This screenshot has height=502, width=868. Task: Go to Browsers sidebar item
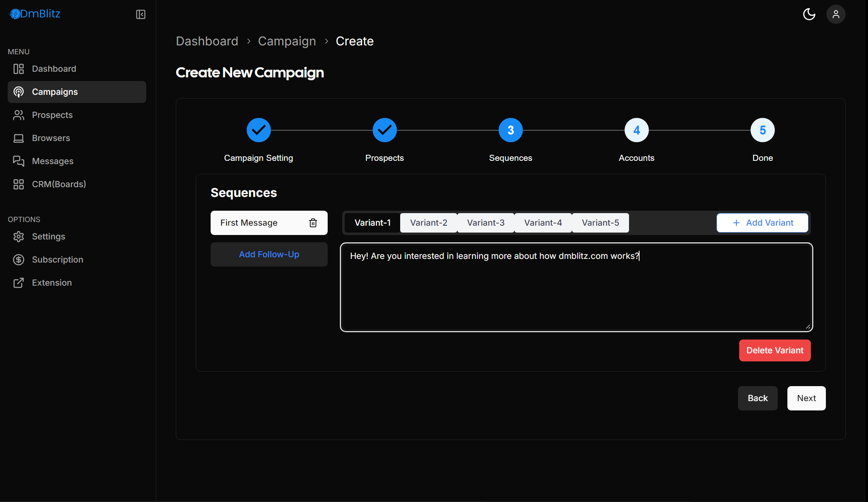77,138
